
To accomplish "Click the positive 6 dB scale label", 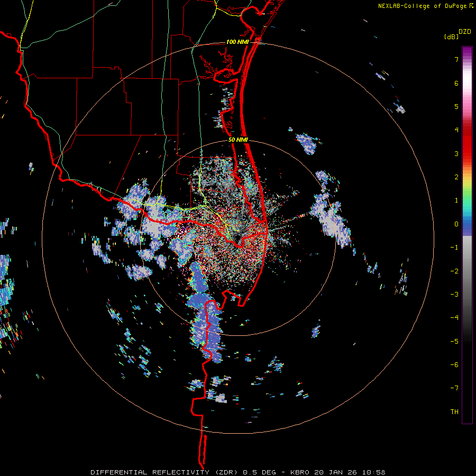I will tap(456, 83).
